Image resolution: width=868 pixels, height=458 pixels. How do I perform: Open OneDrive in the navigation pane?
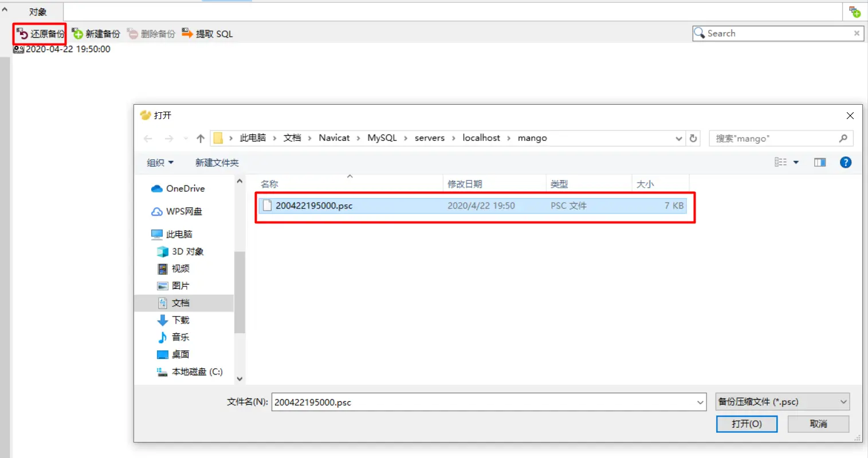(178, 188)
